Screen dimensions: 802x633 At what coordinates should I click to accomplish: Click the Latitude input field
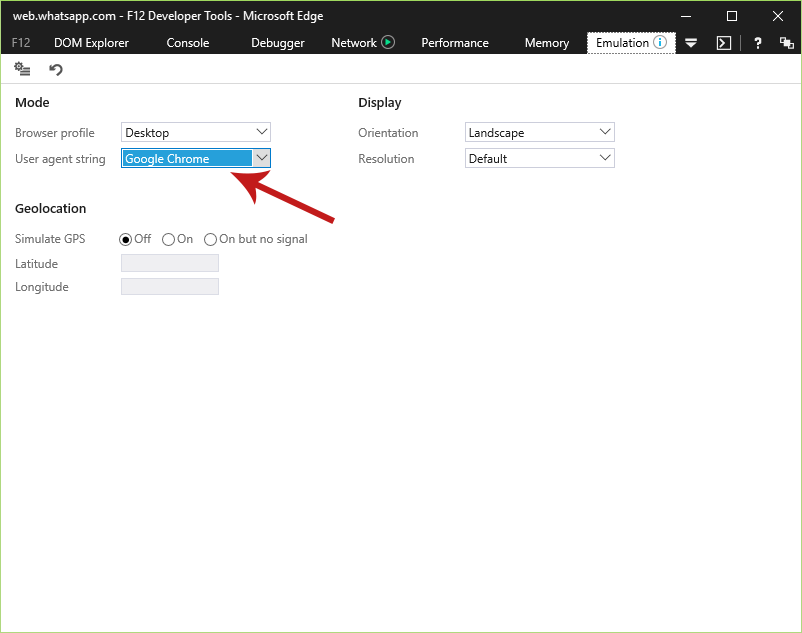point(170,263)
